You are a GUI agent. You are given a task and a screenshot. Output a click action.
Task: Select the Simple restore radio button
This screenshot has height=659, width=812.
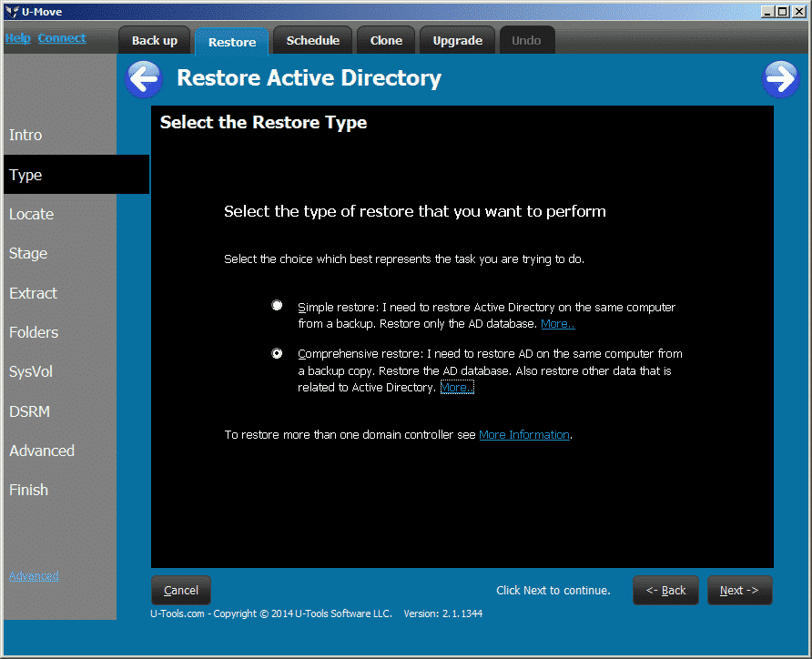(277, 306)
